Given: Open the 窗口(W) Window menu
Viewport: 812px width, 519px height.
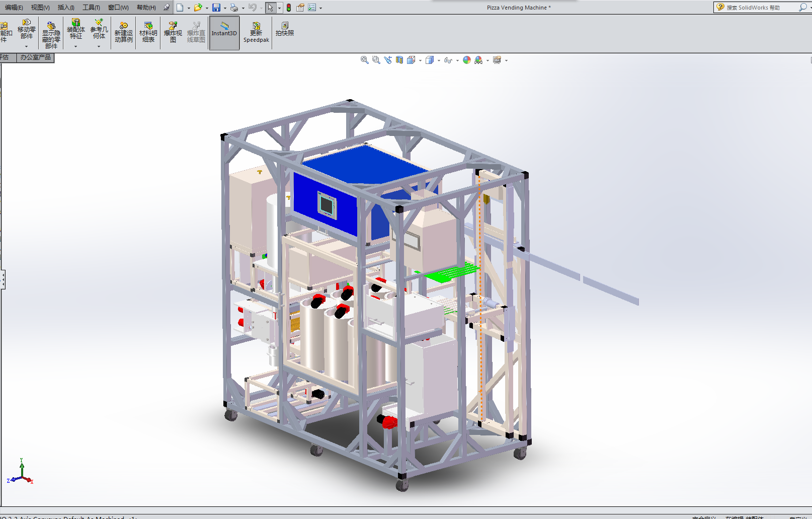Looking at the screenshot, I should click(118, 8).
